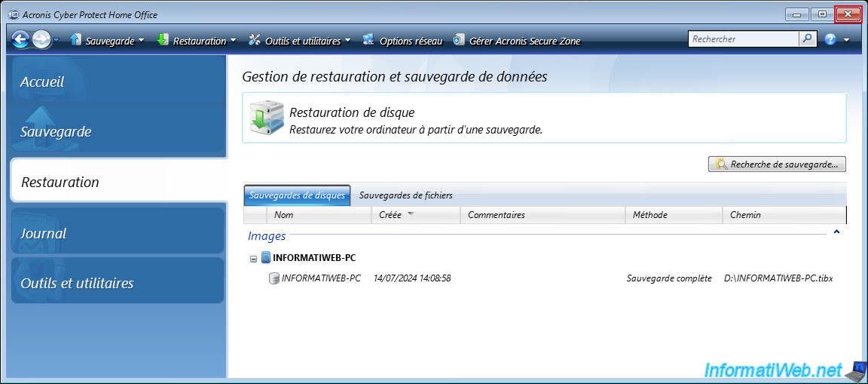Image resolution: width=868 pixels, height=384 pixels.
Task: Select the Sauvegardes de disques tab
Action: point(297,195)
